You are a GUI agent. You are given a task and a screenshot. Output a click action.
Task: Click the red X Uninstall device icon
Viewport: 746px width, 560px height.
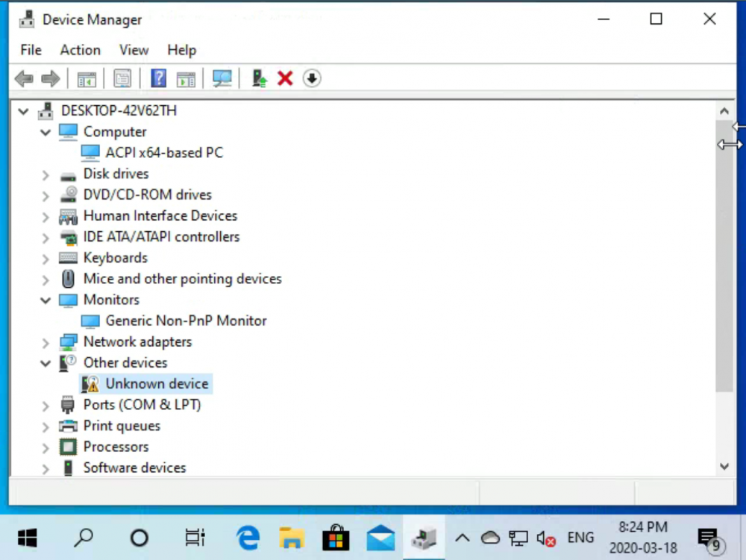coord(285,78)
